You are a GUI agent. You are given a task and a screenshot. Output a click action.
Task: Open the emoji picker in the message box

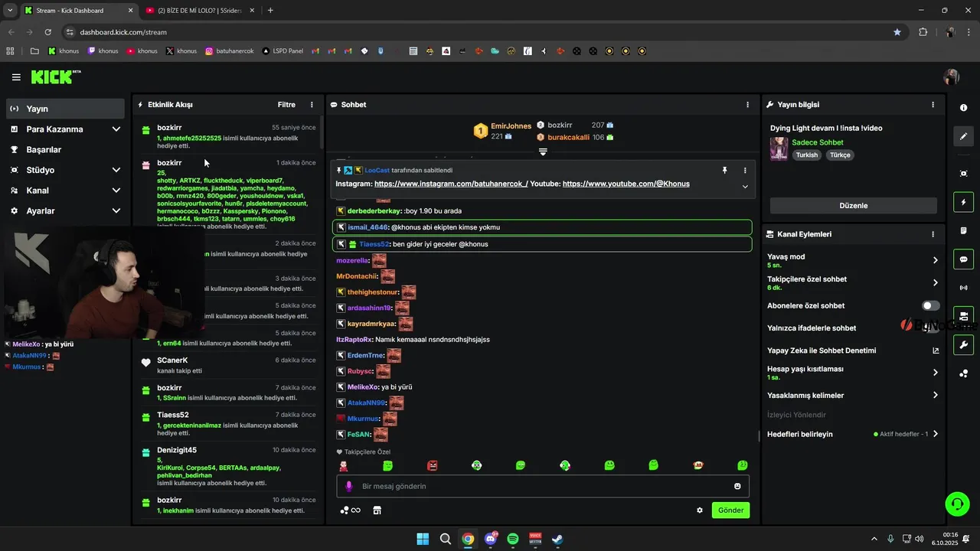click(x=737, y=486)
